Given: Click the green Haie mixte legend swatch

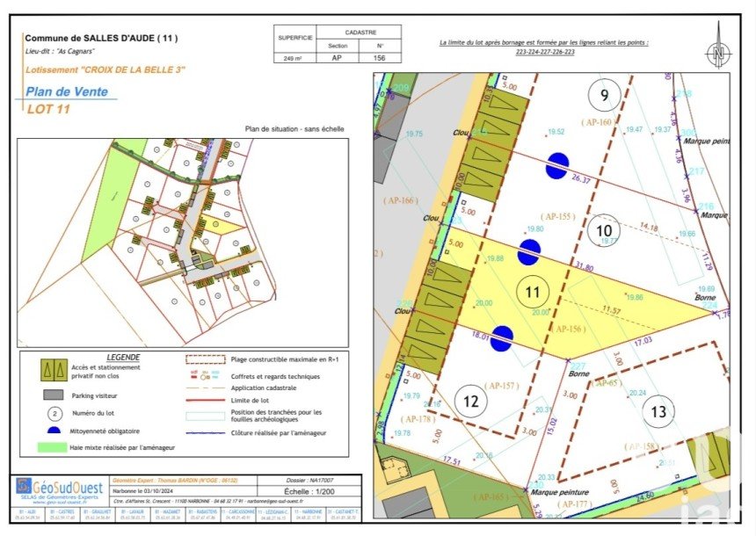Looking at the screenshot, I should [x=52, y=447].
